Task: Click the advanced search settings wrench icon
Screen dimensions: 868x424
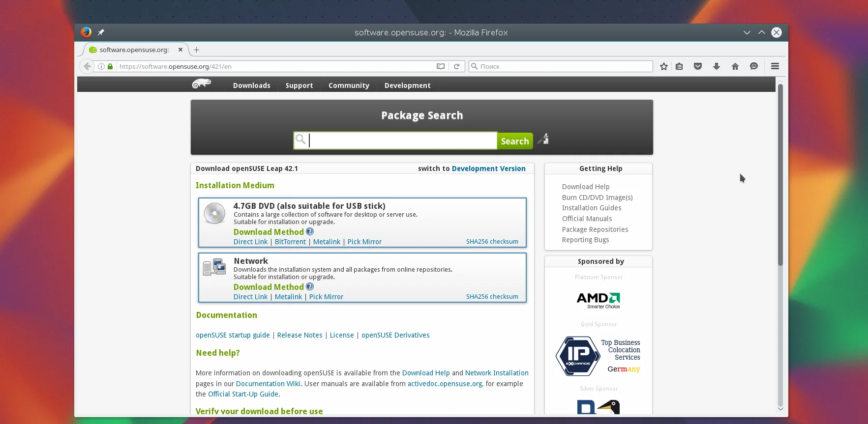Action: tap(543, 140)
